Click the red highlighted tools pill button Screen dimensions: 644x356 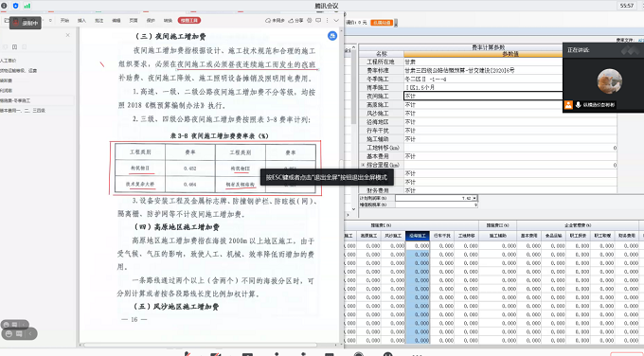coord(189,20)
